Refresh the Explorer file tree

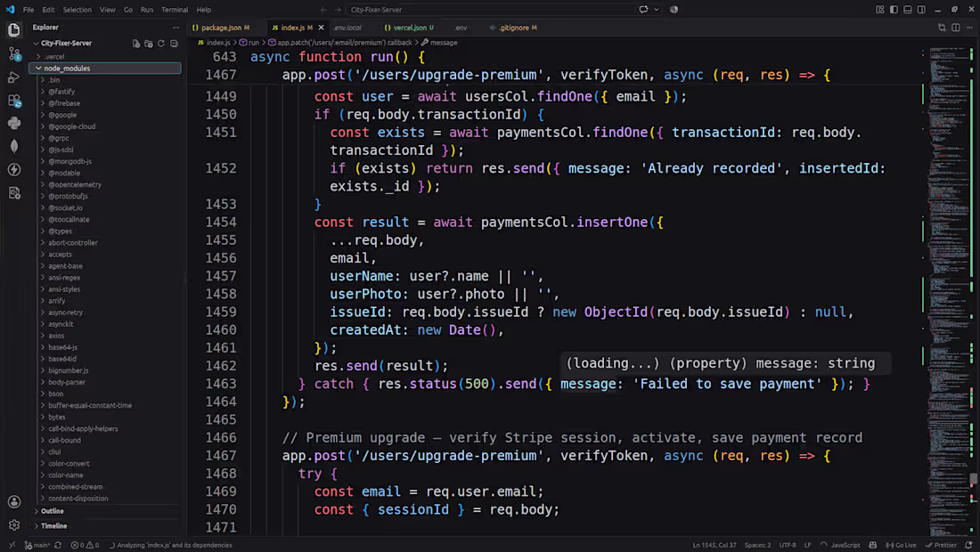click(161, 44)
